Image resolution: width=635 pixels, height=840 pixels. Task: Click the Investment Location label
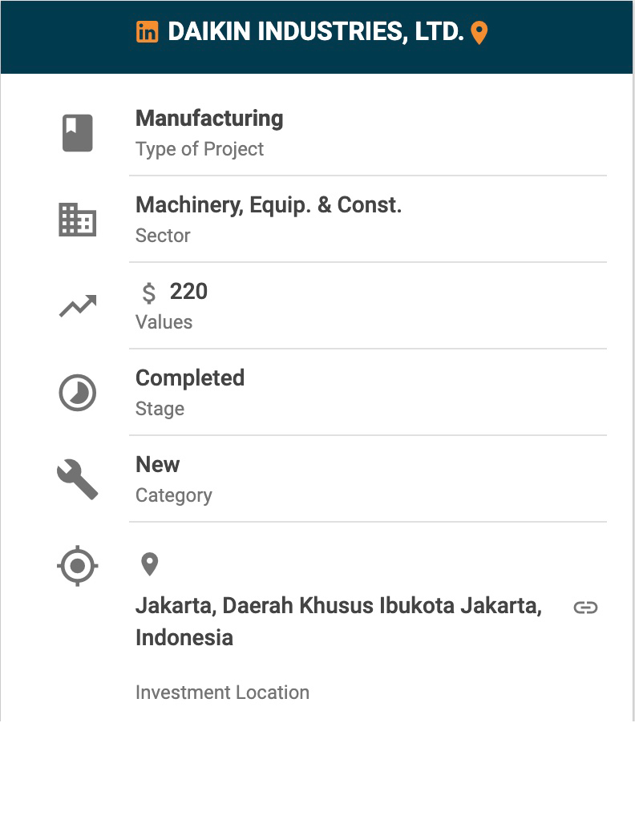coord(222,693)
